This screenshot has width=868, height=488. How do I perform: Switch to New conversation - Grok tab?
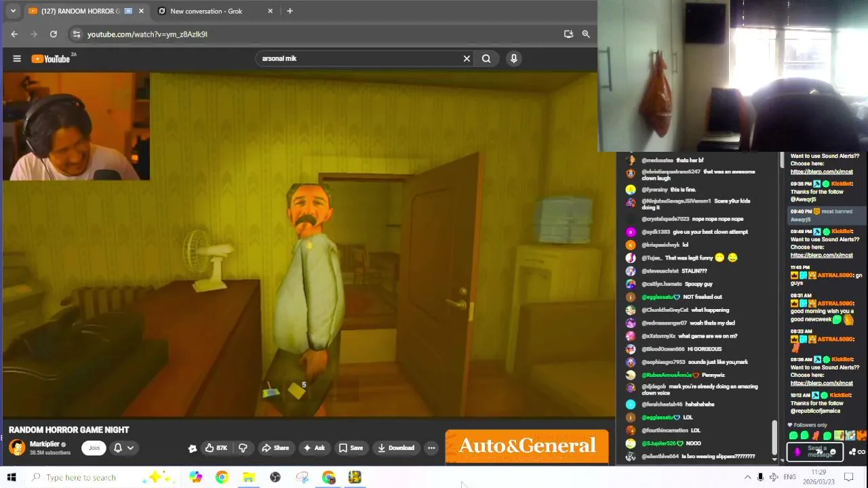206,11
